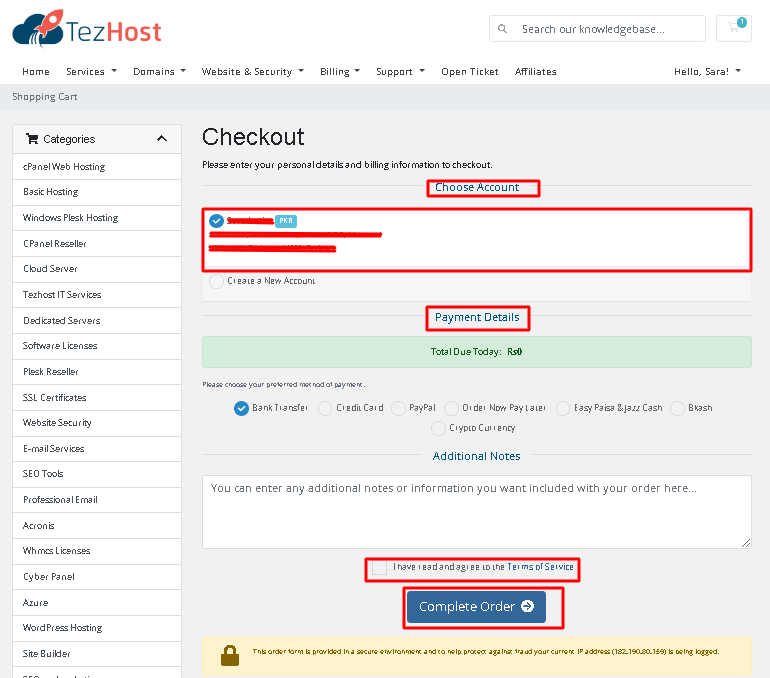Image resolution: width=770 pixels, height=678 pixels.
Task: Agree to the Terms of Service checkbox
Action: click(x=379, y=567)
